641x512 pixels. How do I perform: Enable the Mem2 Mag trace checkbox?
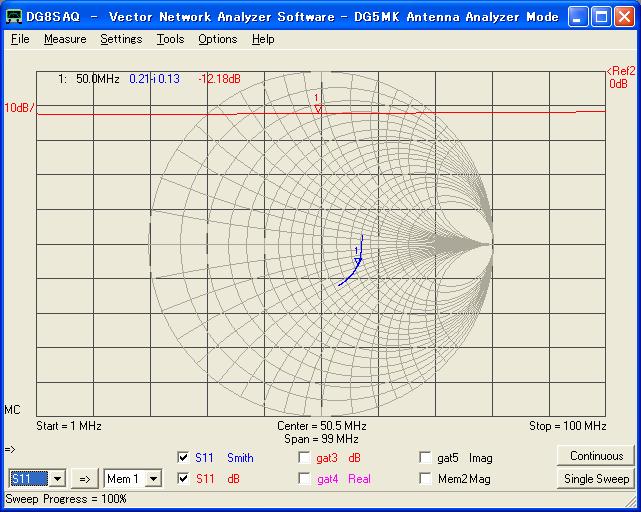point(426,478)
